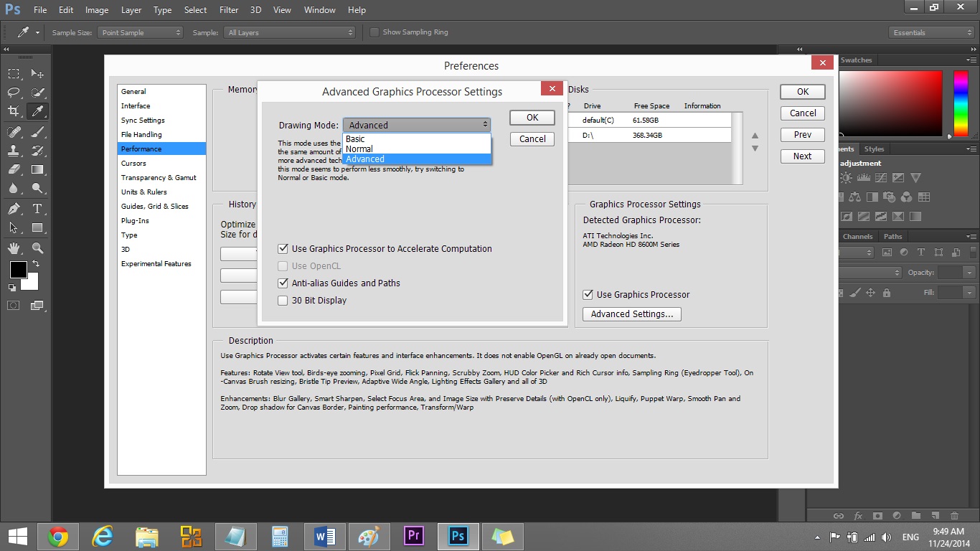This screenshot has height=551, width=980.
Task: Select the Eraser tool
Action: [14, 169]
